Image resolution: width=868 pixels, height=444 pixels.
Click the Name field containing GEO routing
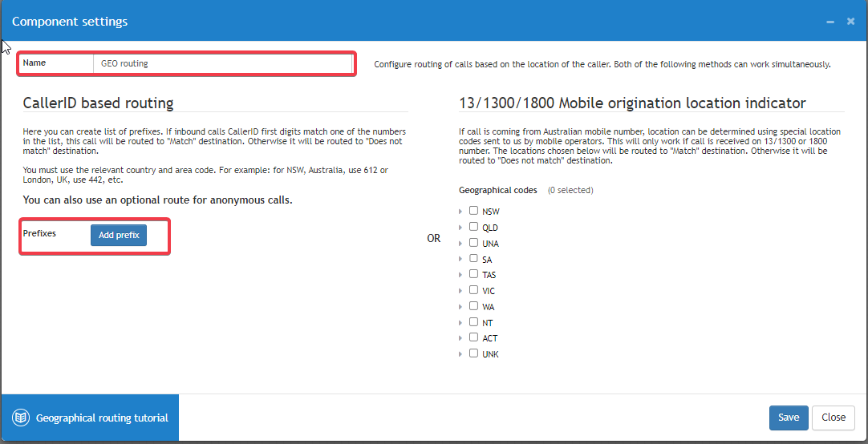222,63
